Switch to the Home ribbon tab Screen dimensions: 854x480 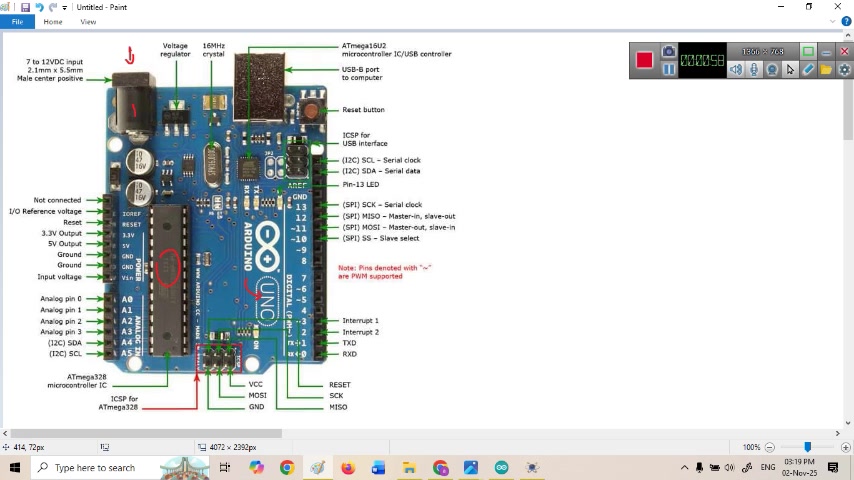53,22
